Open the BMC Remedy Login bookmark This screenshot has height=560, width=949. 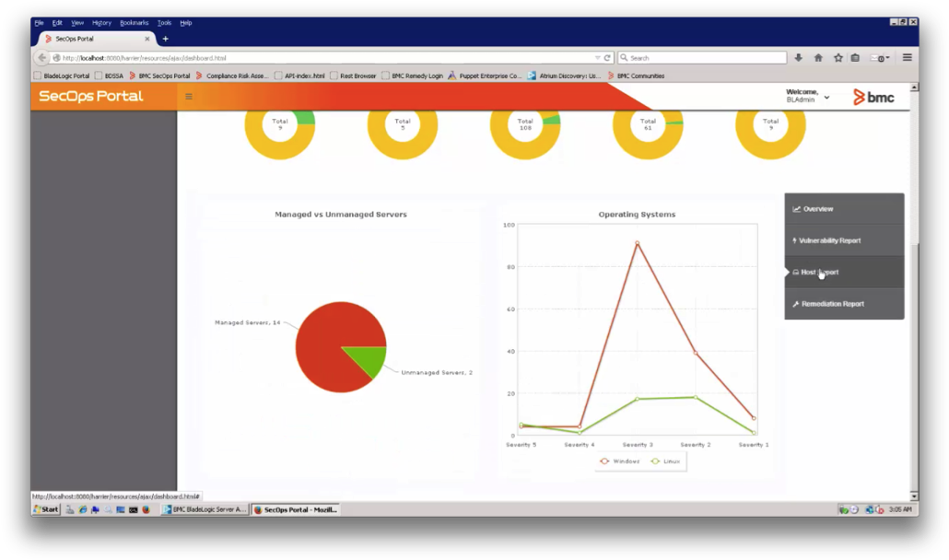[412, 76]
